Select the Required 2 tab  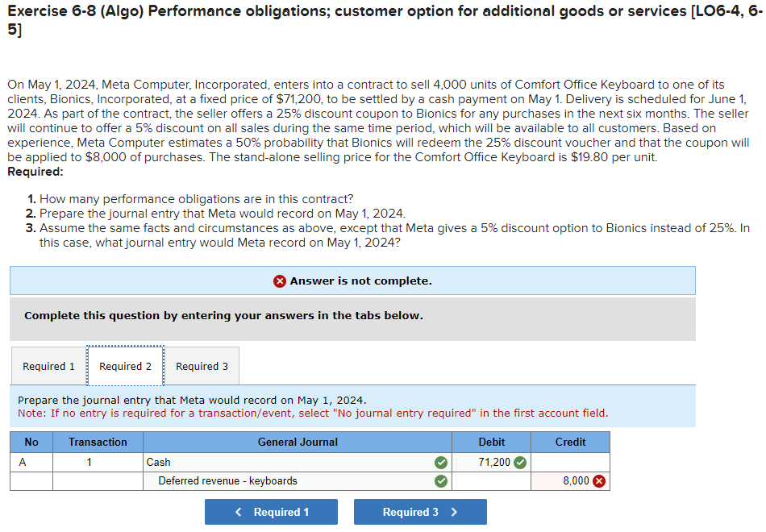125,365
